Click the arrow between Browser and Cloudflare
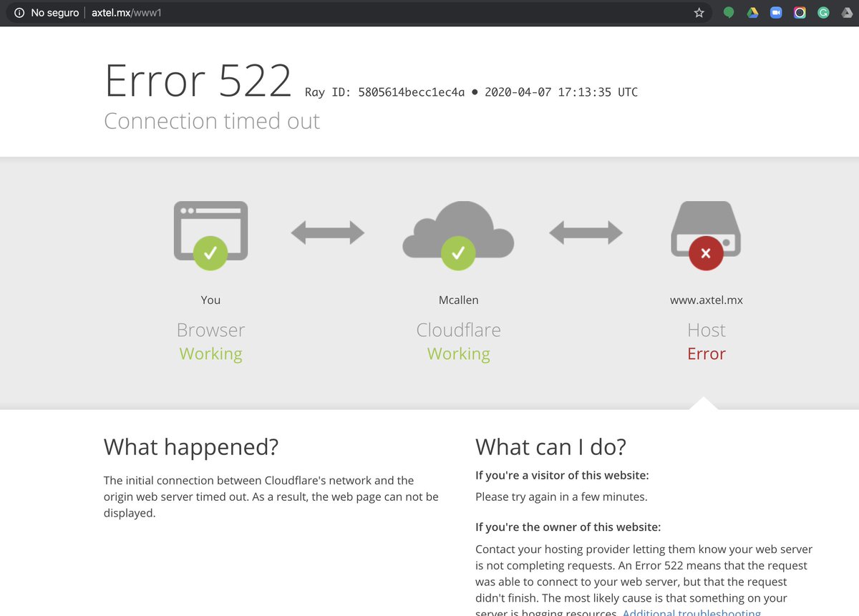 click(328, 232)
